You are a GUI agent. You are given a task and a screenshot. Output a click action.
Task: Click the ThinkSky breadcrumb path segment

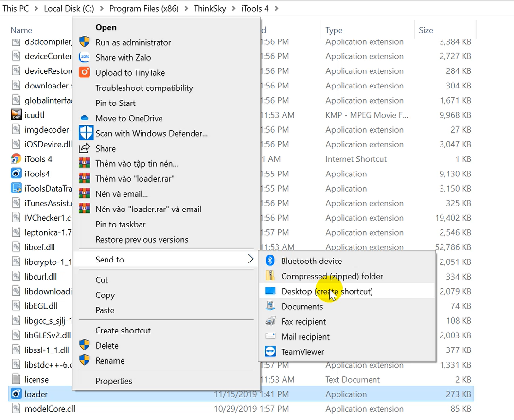(210, 9)
